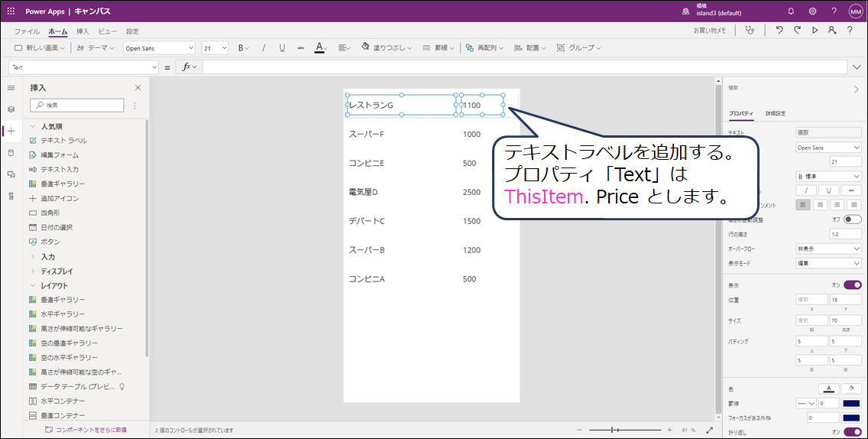Set center text alignment in properties panel
Image resolution: width=868 pixels, height=439 pixels.
820,205
